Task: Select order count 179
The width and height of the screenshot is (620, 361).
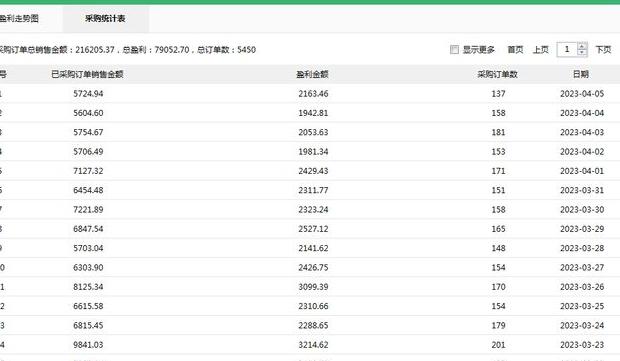Action: [x=498, y=326]
